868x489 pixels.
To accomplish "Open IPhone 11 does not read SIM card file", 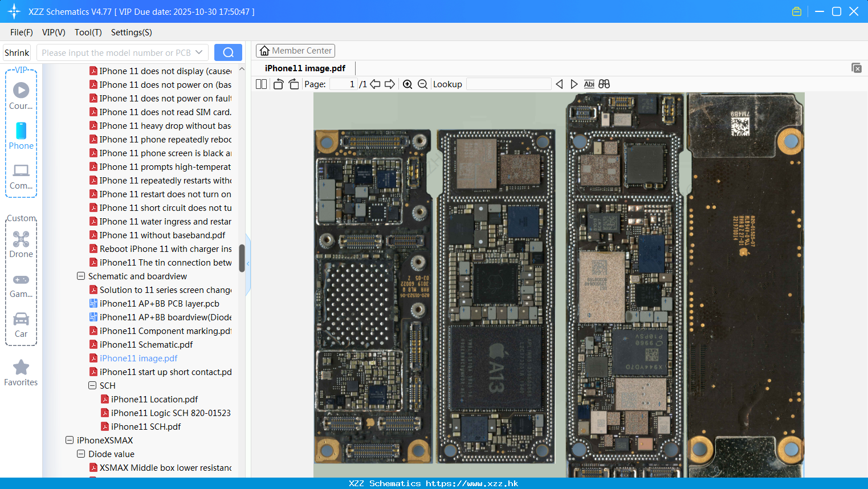I will [165, 112].
